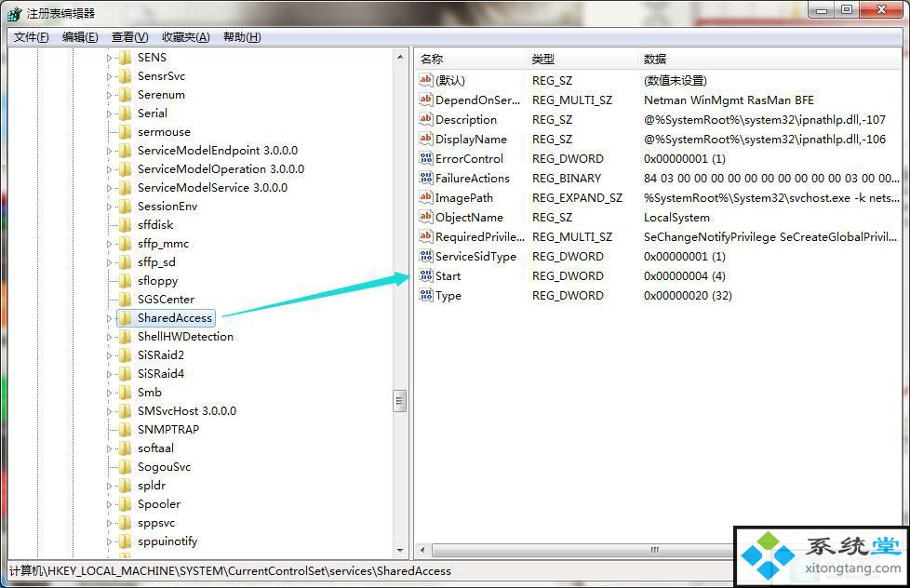Viewport: 910px width, 588px height.
Task: Open the 帮助(H) menu
Action: tap(242, 37)
